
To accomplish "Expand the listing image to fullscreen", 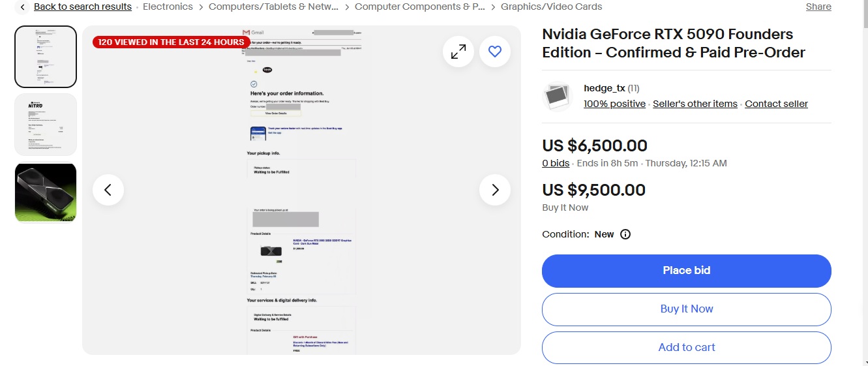I will (x=458, y=52).
